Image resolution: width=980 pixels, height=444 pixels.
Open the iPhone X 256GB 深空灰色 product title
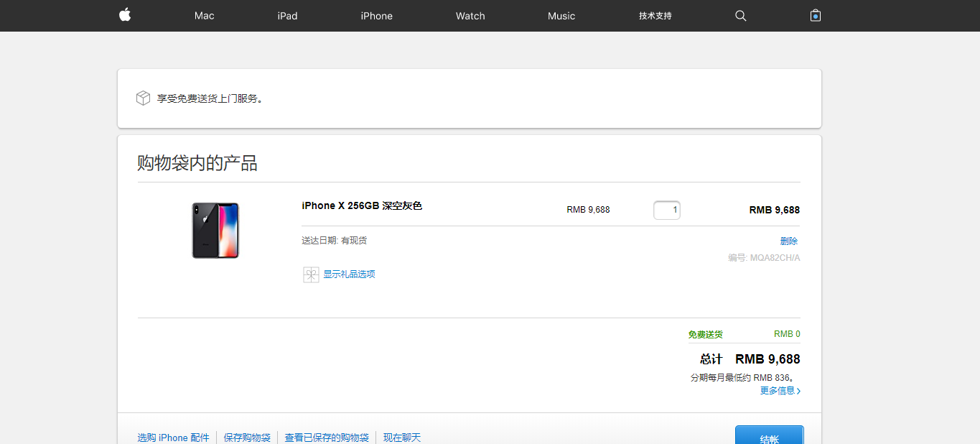362,206
